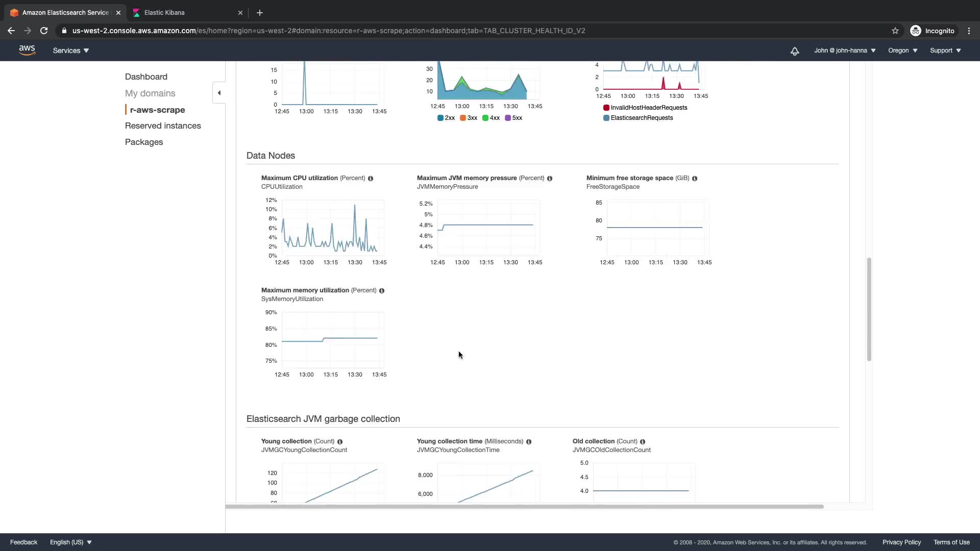This screenshot has height=551, width=980.
Task: Toggle the InvalidHostHeaderRequests legend series
Action: coord(645,108)
